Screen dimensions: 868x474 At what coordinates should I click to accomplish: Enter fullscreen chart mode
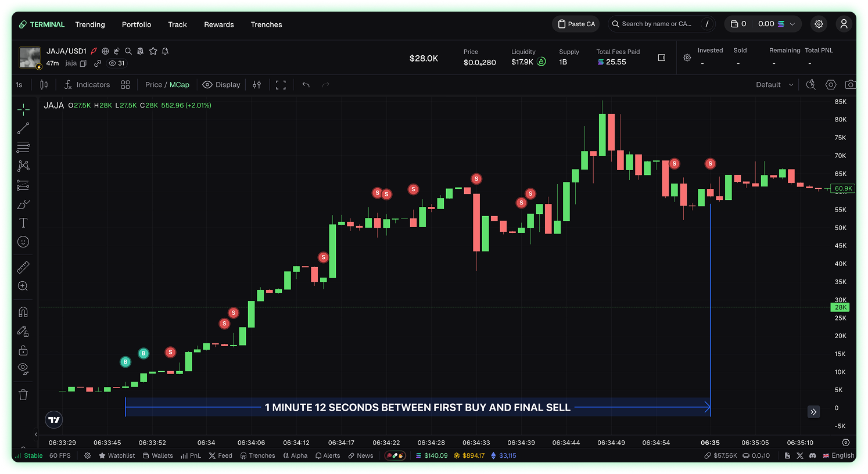[x=281, y=85]
